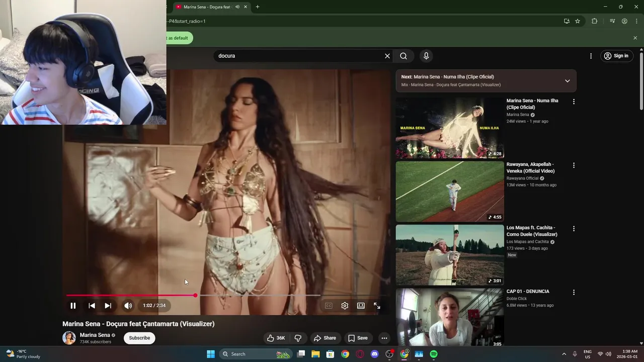Collapse the Mix playlist panel chevron
Viewport: 644px width, 362px height.
[567, 81]
